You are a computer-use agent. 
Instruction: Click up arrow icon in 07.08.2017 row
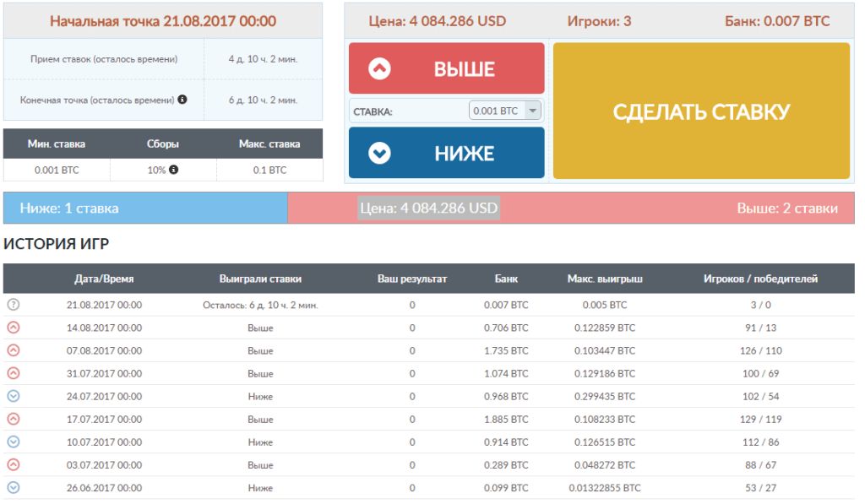point(13,350)
